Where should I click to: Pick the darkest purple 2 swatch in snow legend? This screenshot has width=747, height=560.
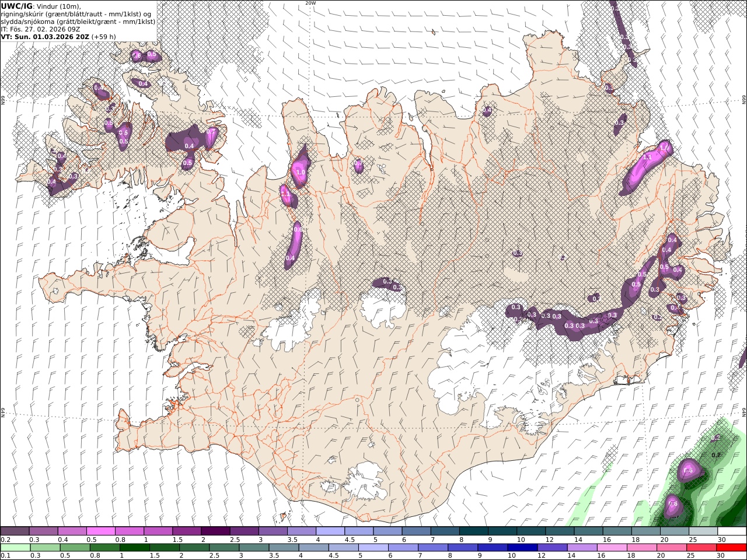[x=215, y=531]
